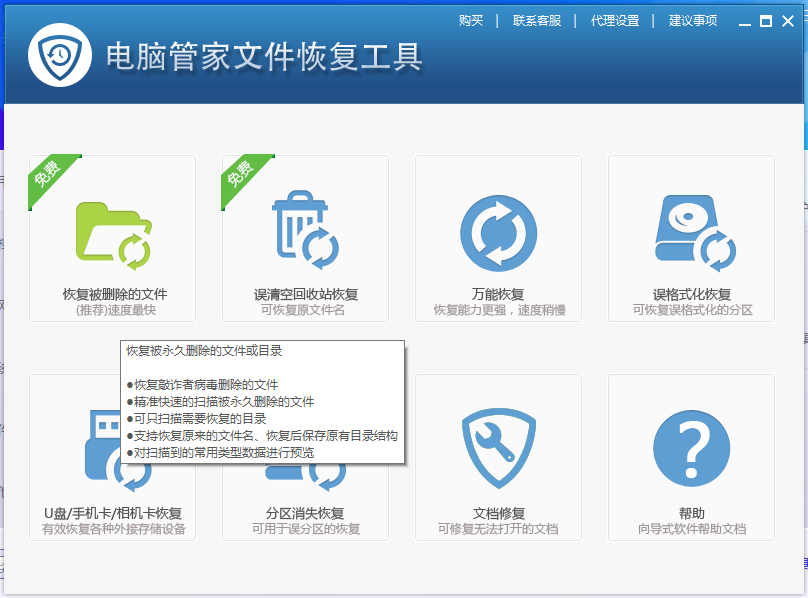Click the 免费 ribbon on recycle bin recovery
This screenshot has height=598, width=808.
pyautogui.click(x=240, y=175)
